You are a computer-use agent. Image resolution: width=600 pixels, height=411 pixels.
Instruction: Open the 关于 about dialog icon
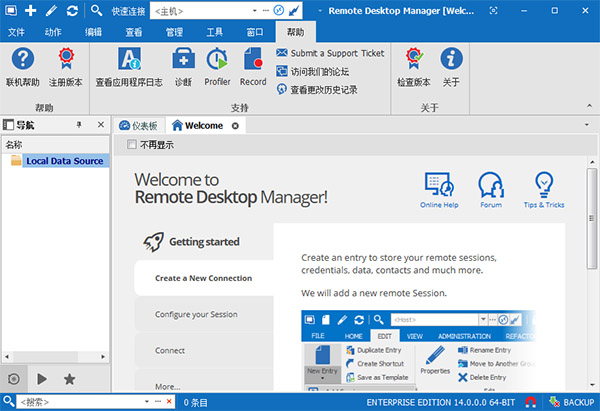click(451, 67)
